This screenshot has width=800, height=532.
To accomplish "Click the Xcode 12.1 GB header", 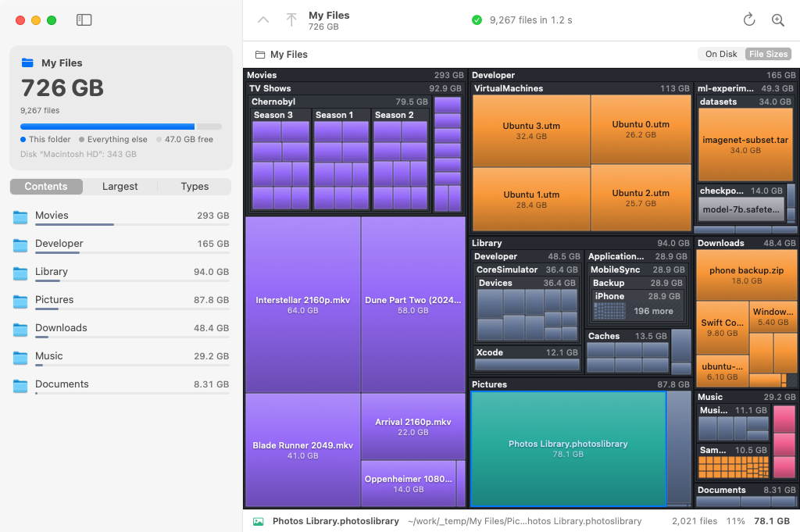I will pos(527,352).
